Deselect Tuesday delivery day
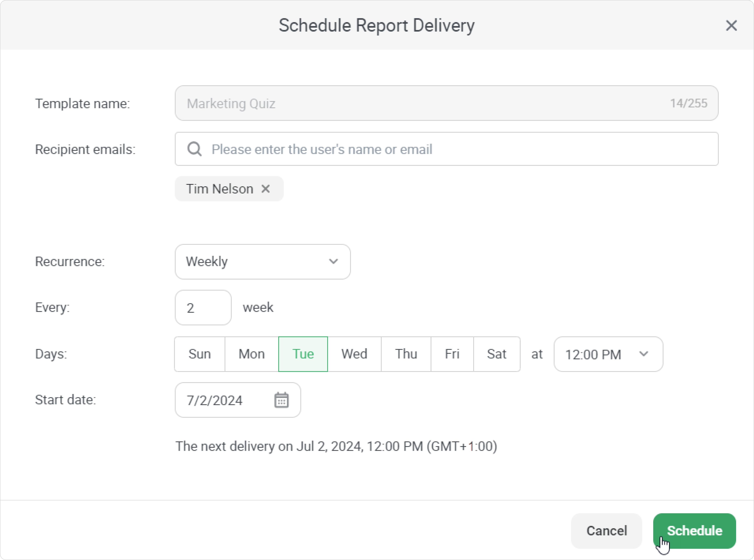This screenshot has height=560, width=754. [x=303, y=354]
